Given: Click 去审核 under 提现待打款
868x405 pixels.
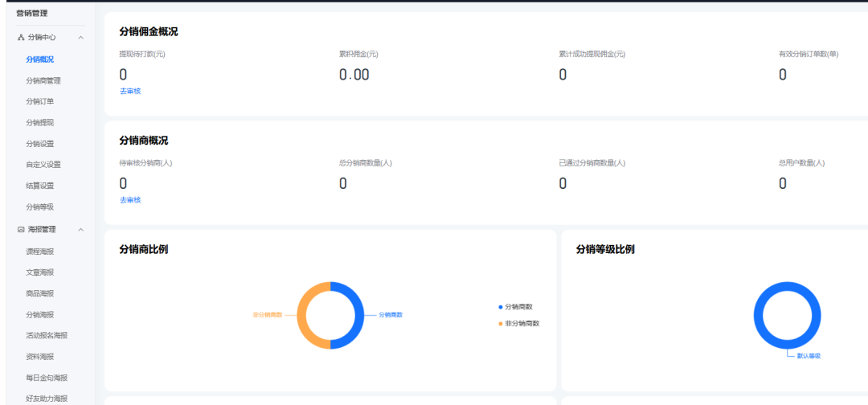Looking at the screenshot, I should (x=130, y=91).
